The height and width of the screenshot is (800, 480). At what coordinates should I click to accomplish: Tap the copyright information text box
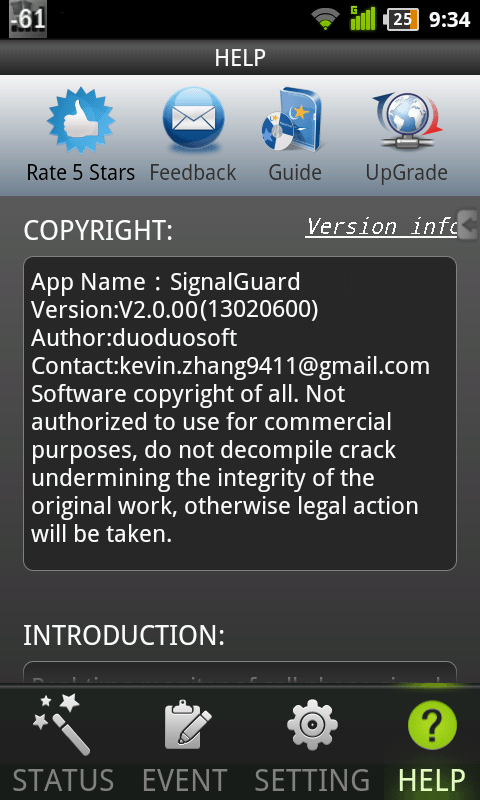240,413
